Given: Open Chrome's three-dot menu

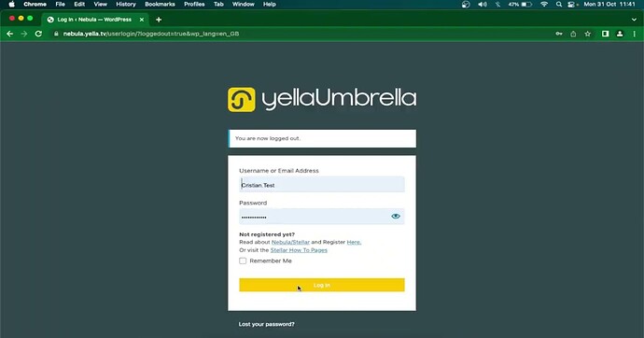Looking at the screenshot, I should [634, 34].
